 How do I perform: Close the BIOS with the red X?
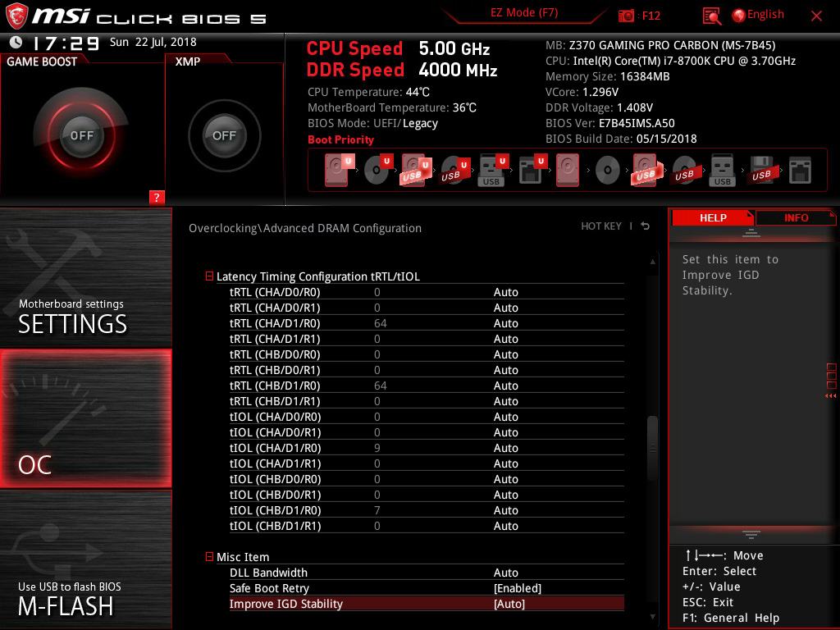click(x=816, y=16)
